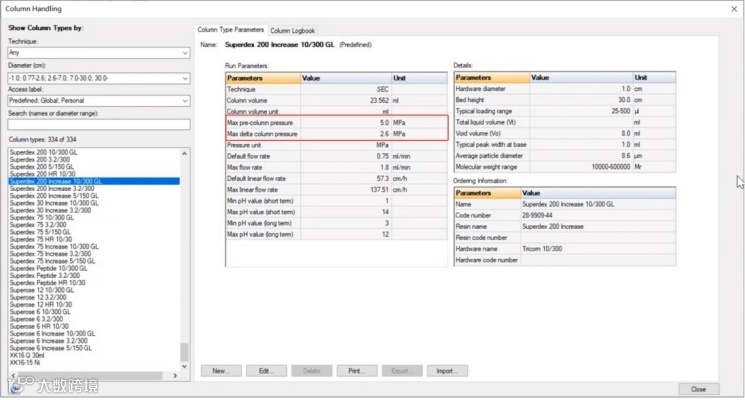Open the Technique dropdown set to Any
The width and height of the screenshot is (745, 400).
pyautogui.click(x=99, y=53)
